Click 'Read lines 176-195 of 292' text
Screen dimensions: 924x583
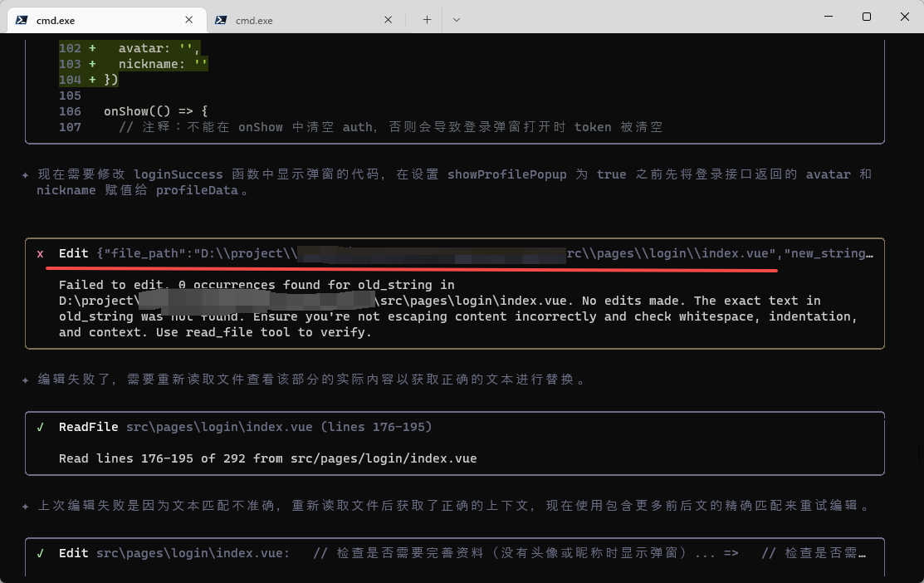(267, 458)
